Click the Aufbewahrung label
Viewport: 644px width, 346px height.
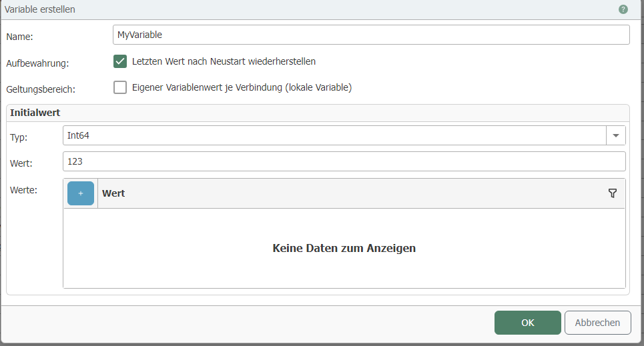[x=37, y=63]
